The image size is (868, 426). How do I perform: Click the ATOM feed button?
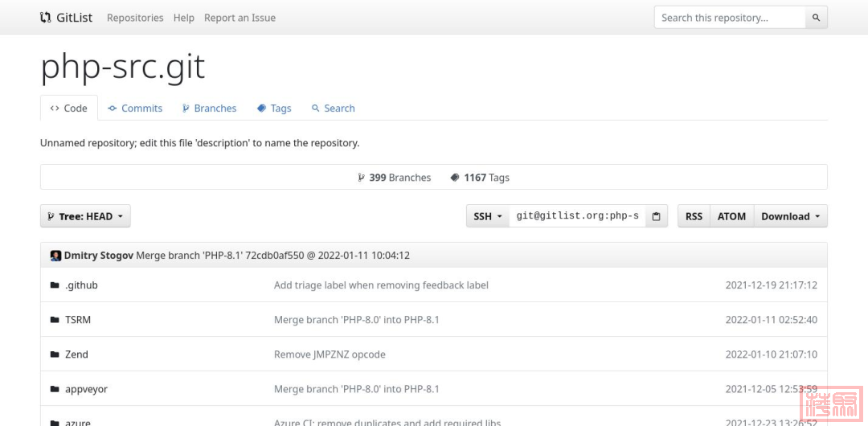pyautogui.click(x=731, y=216)
